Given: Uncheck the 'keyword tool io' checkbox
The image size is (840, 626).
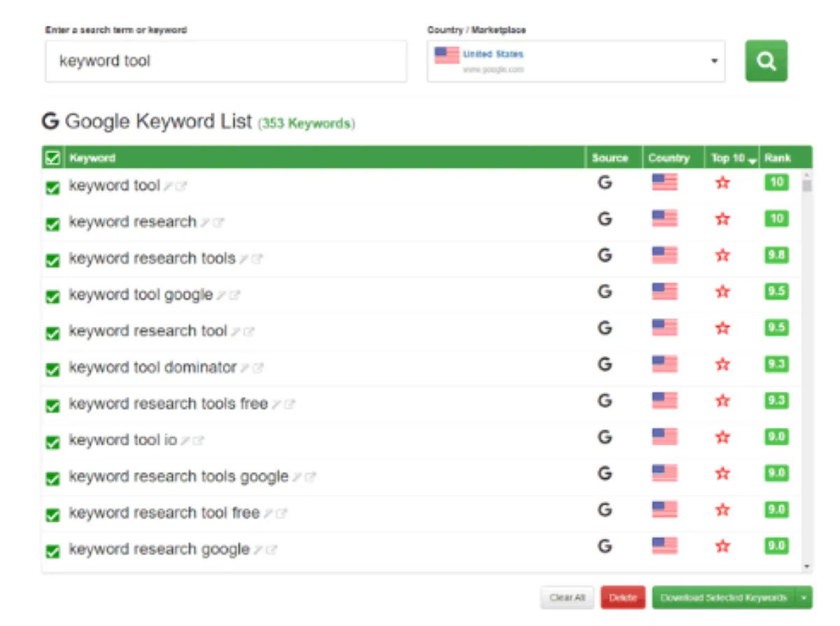Looking at the screenshot, I should pyautogui.click(x=52, y=443).
